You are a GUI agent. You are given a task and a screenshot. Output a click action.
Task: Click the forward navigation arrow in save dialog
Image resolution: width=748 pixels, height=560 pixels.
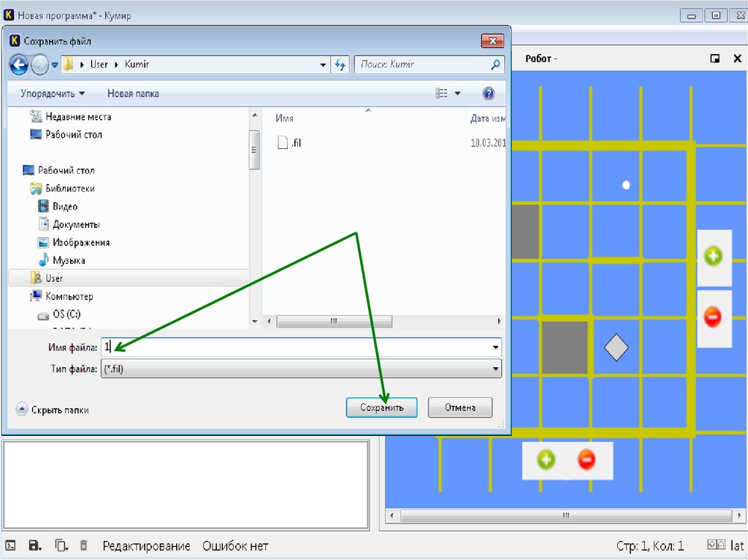pyautogui.click(x=39, y=64)
